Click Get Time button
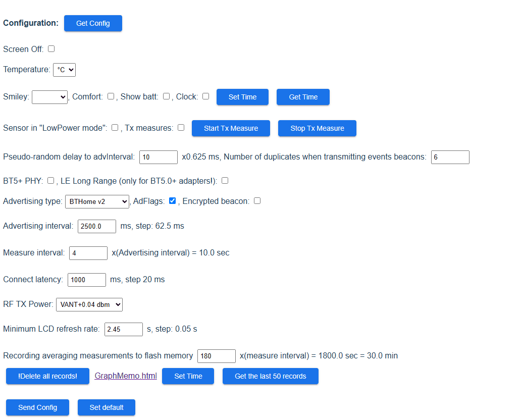Image resolution: width=522 pixels, height=420 pixels. click(303, 97)
